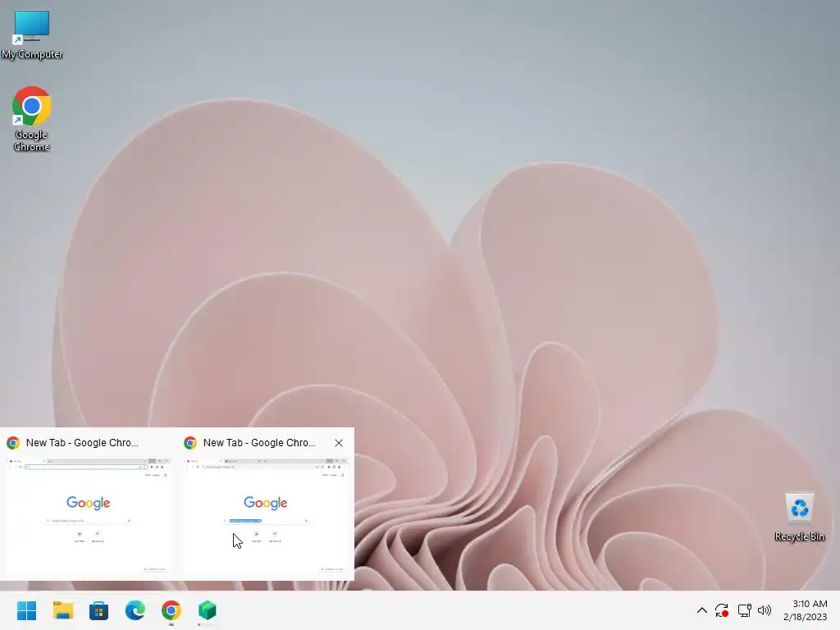This screenshot has width=840, height=630.
Task: Switch to the second New Tab Chrome window preview
Action: point(265,515)
